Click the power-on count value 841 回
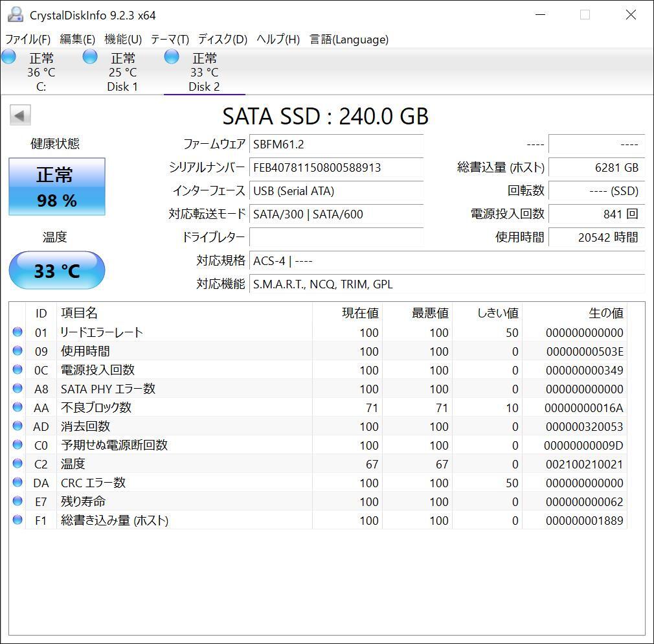 coord(596,214)
